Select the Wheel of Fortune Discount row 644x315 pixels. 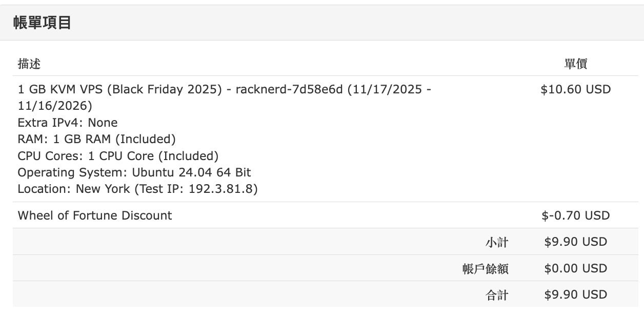click(95, 215)
